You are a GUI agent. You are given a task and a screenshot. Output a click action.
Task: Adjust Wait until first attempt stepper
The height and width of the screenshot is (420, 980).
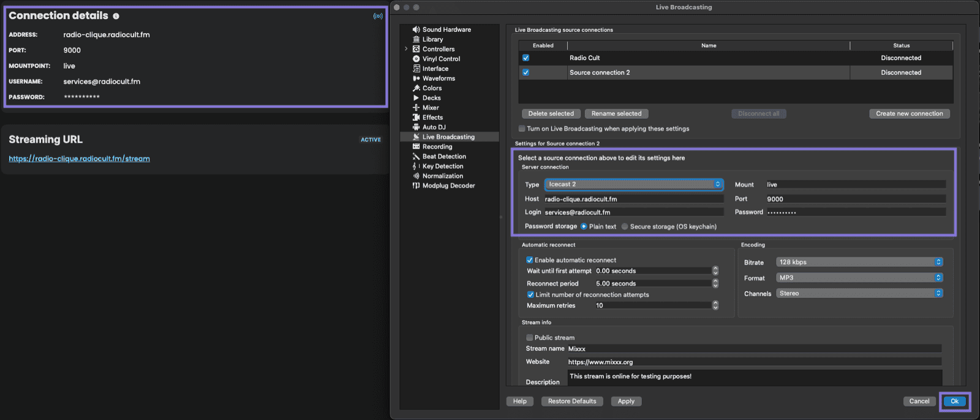(715, 271)
